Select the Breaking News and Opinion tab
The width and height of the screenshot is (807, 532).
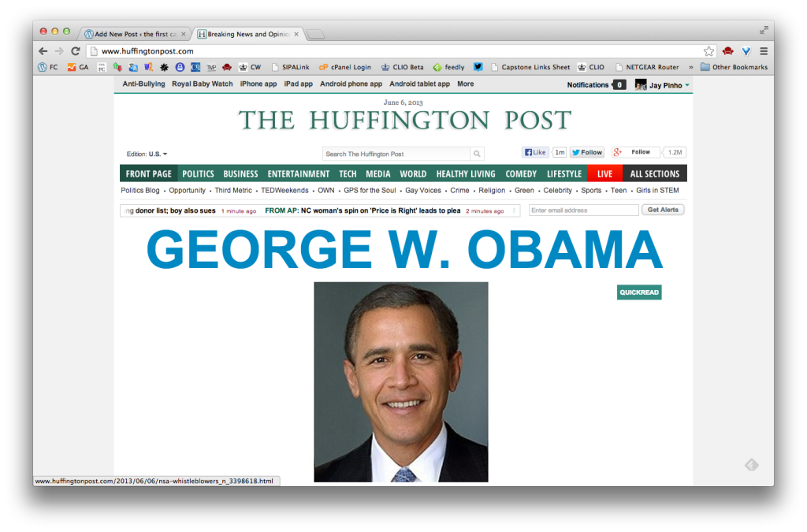(248, 34)
